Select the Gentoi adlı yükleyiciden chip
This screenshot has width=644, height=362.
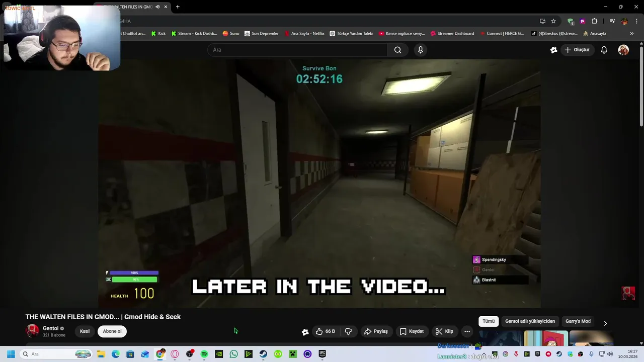pyautogui.click(x=530, y=321)
